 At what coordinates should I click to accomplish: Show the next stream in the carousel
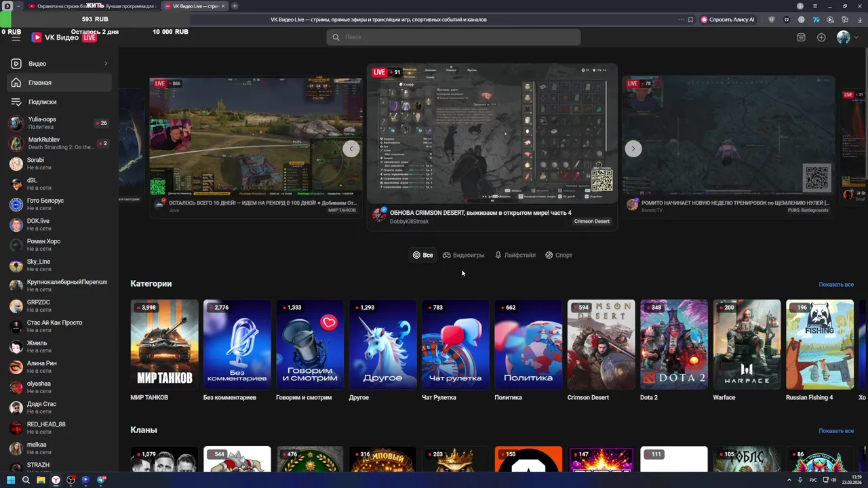click(633, 148)
